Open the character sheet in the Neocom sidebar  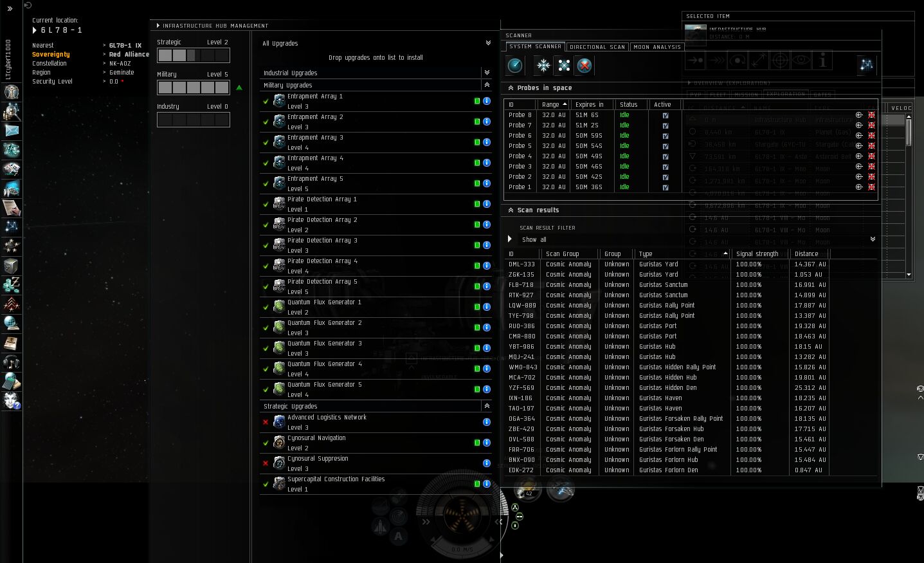click(12, 92)
